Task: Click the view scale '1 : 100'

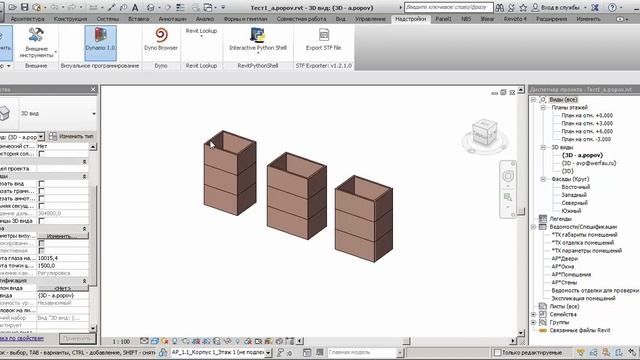Action: [121, 341]
